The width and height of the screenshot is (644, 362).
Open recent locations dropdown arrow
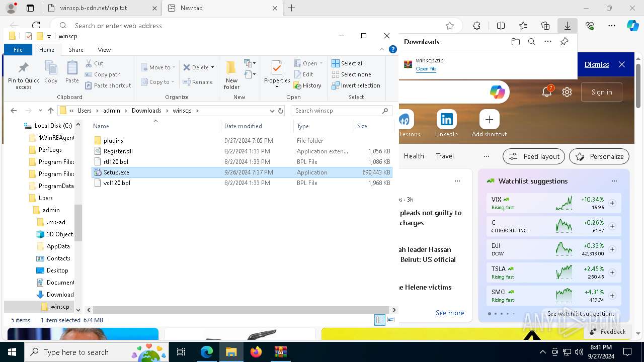tap(40, 111)
